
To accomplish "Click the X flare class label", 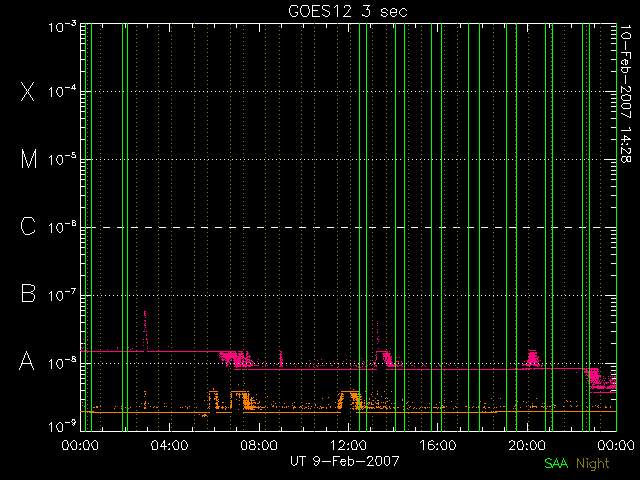I will pyautogui.click(x=28, y=91).
